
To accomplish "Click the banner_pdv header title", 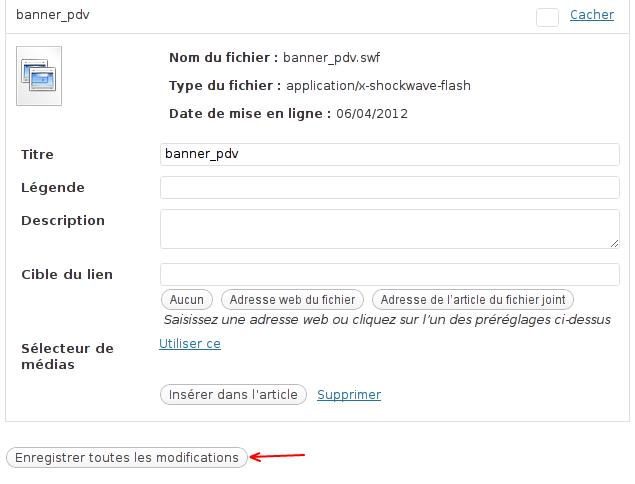I will coord(53,16).
